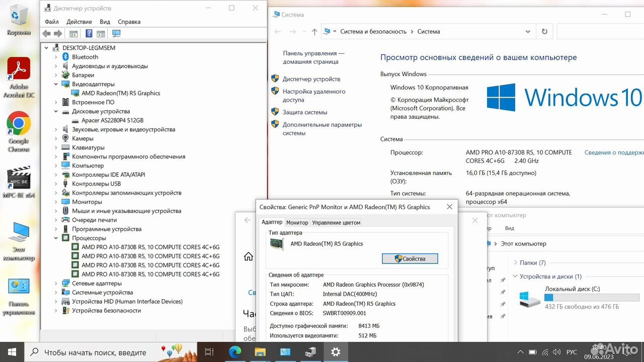Open the Действие menu

79,22
